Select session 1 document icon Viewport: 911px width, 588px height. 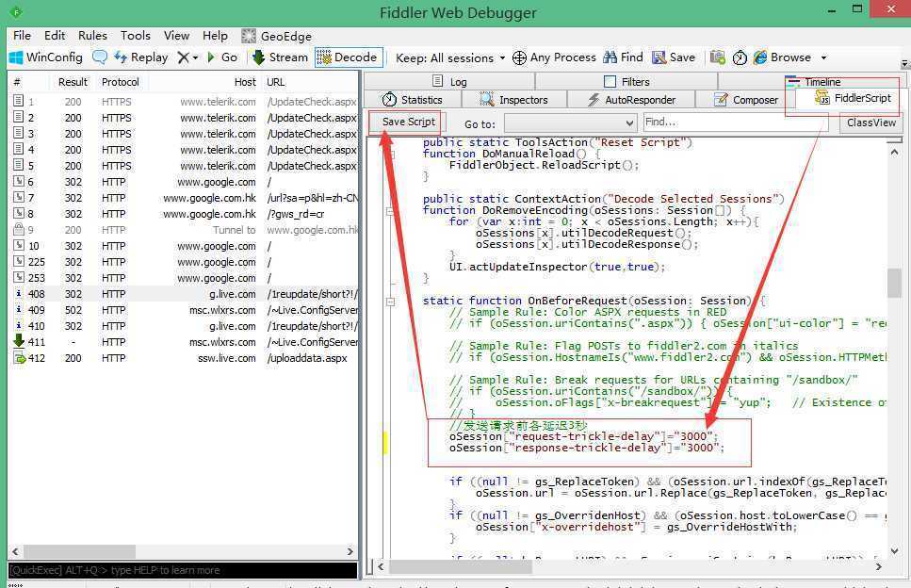19,101
